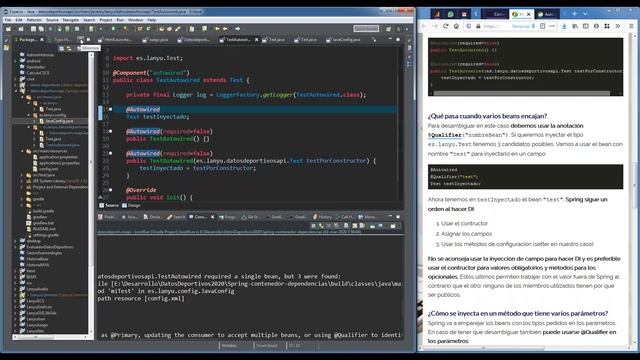Switch to the Design tab below the editor
Viewport: 640px width, 360px height.
point(131,205)
